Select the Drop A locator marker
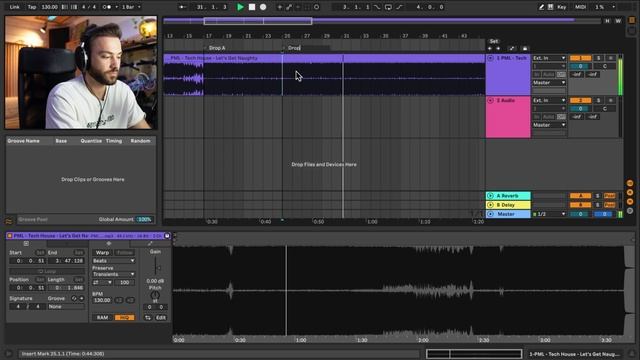 (216, 48)
